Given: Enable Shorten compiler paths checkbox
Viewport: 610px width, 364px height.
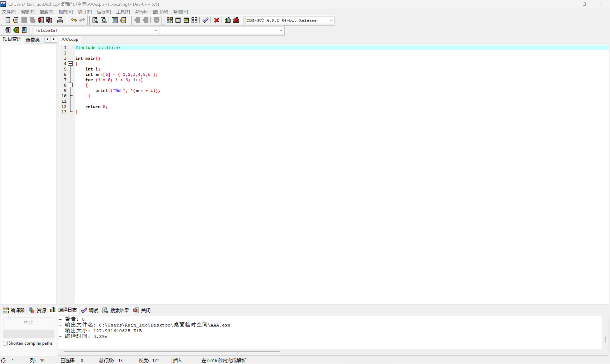Looking at the screenshot, I should tap(5, 343).
